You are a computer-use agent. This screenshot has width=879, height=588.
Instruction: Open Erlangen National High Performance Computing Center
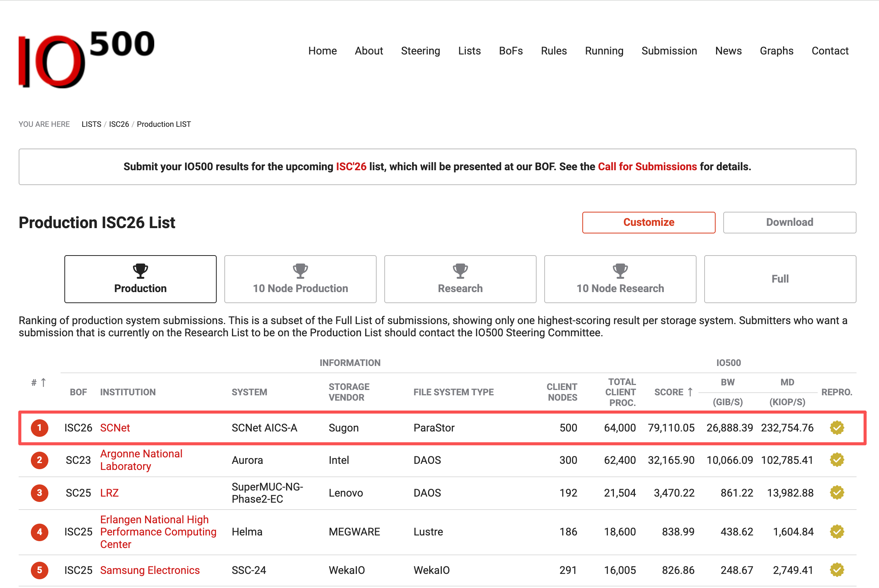coord(158,532)
